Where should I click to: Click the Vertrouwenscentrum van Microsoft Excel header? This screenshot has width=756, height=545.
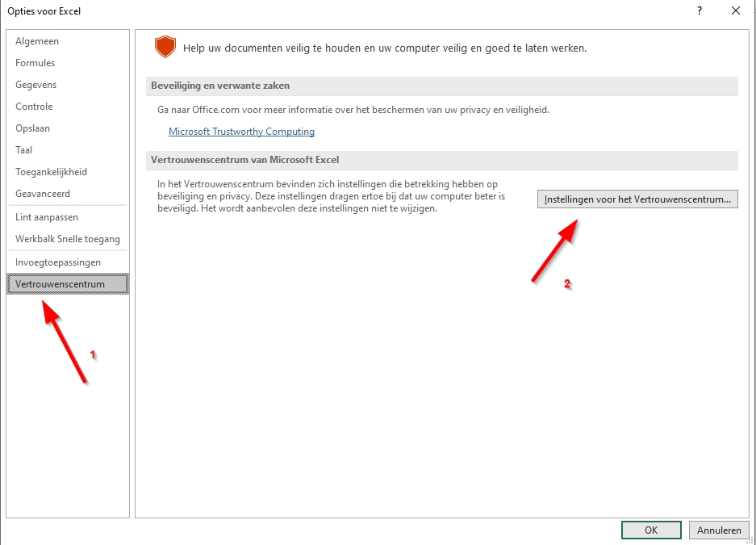click(x=245, y=161)
